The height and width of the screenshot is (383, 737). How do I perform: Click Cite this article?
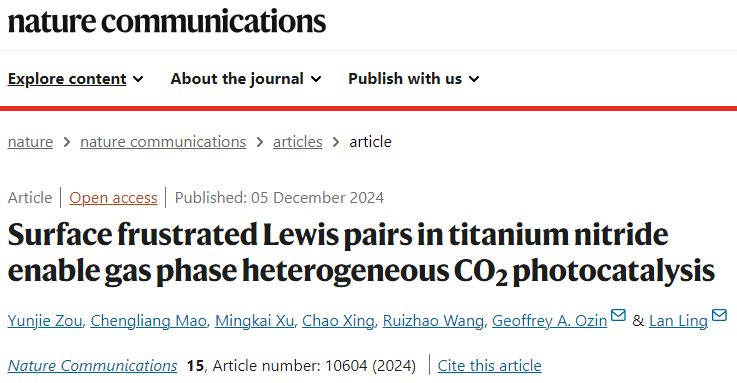tap(489, 366)
